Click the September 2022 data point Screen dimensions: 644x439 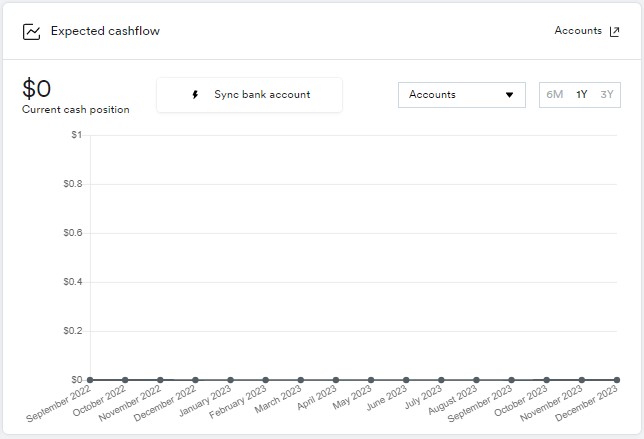click(90, 380)
